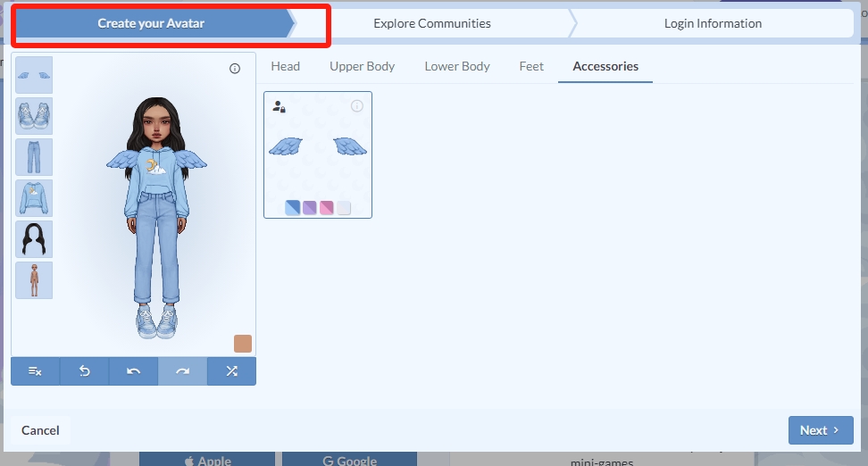Switch to the Head tab

coord(286,66)
